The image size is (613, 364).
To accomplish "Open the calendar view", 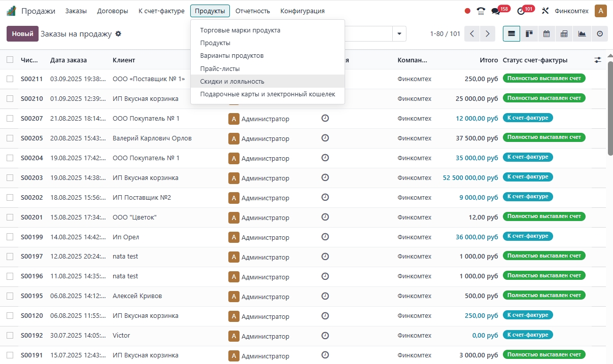I will coord(547,34).
